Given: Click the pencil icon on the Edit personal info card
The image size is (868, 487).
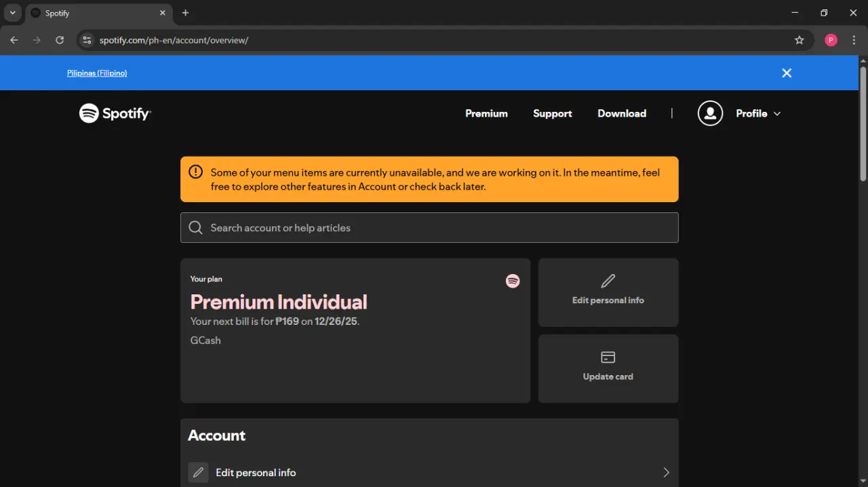Looking at the screenshot, I should 608,280.
